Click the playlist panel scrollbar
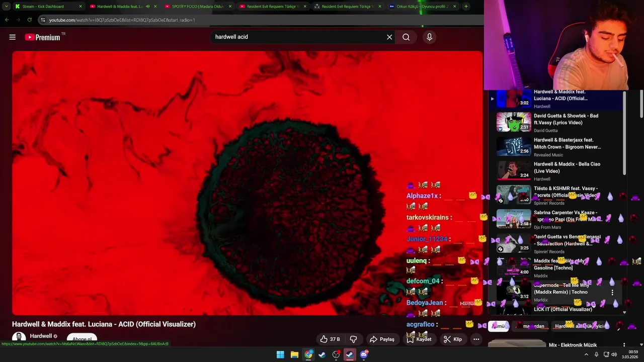Viewport: 644px width, 362px height. coord(624,133)
